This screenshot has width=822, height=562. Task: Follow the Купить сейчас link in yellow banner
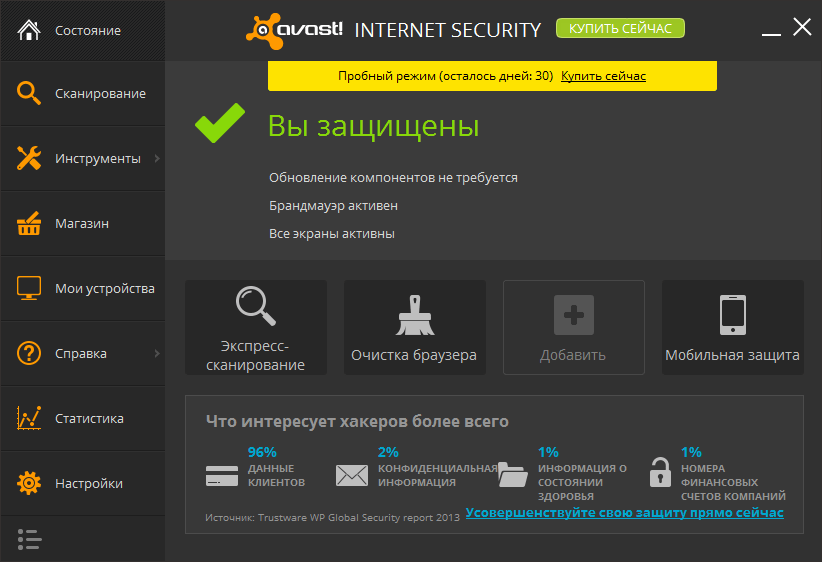pos(603,76)
